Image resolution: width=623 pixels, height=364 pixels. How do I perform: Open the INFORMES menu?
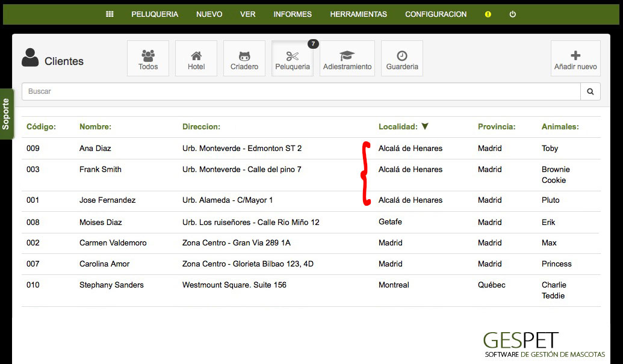pyautogui.click(x=293, y=14)
